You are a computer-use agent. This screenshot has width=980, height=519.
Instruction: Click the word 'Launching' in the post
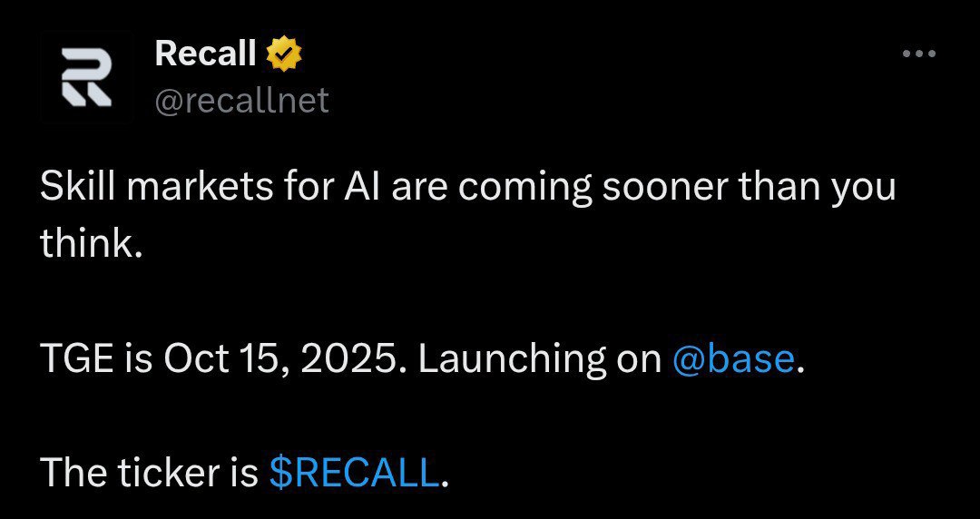coord(511,359)
